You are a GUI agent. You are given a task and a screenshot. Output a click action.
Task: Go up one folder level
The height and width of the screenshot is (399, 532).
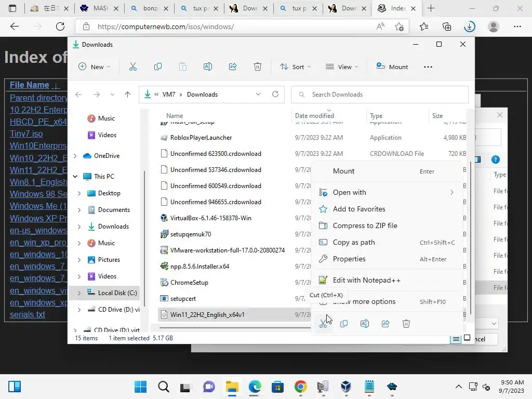tap(128, 95)
